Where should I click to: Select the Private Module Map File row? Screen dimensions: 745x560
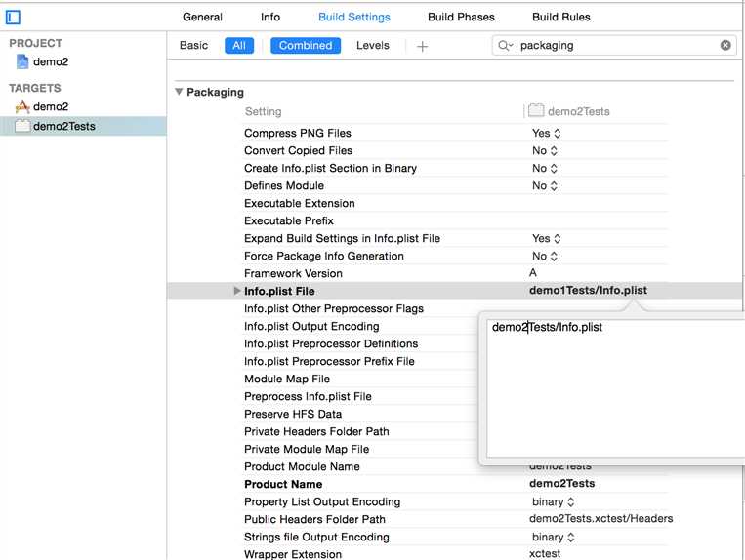[x=361, y=450]
